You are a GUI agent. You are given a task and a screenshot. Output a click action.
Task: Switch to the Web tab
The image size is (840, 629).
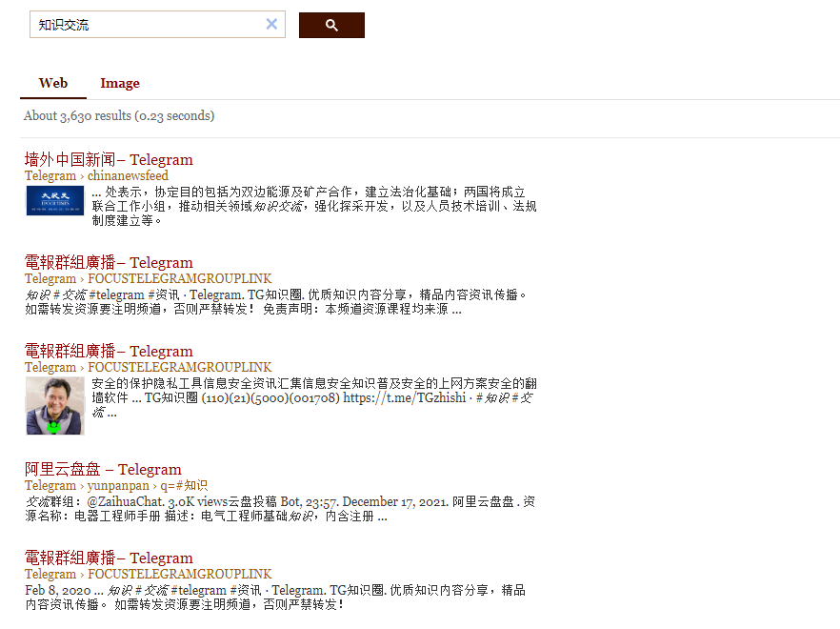pos(53,83)
